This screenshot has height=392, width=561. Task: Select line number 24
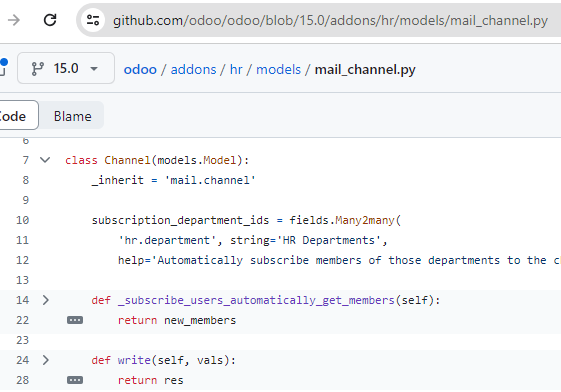point(22,360)
